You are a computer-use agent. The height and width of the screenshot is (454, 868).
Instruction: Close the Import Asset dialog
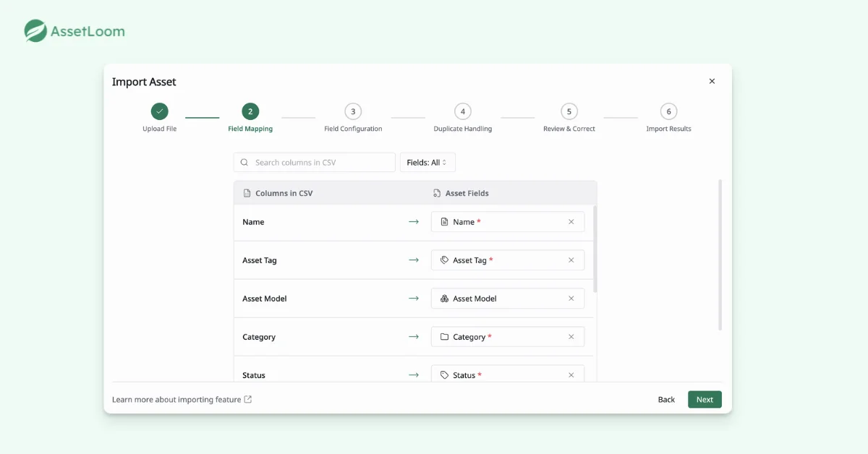[x=712, y=82]
